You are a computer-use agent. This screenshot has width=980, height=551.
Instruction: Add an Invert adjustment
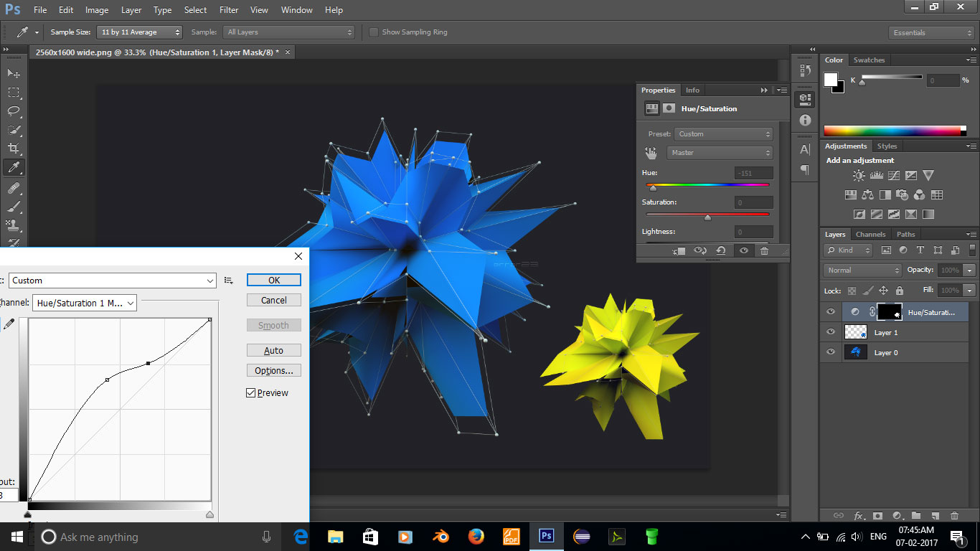point(859,214)
